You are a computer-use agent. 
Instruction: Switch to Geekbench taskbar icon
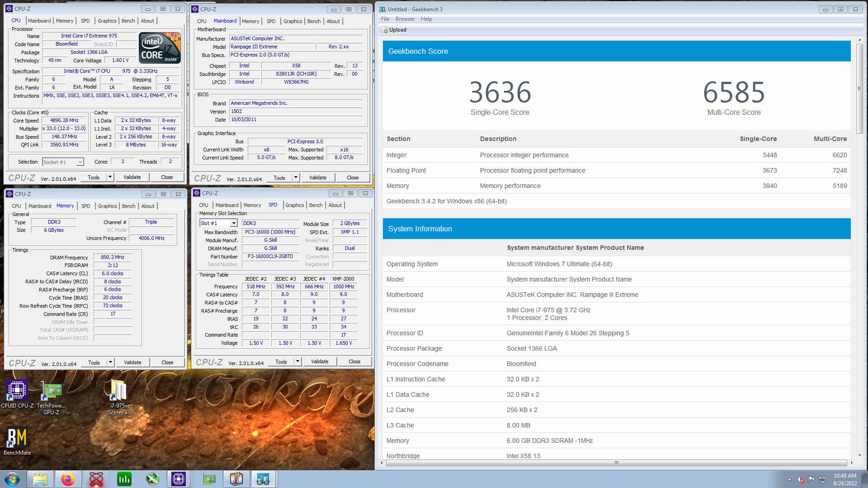click(x=263, y=479)
